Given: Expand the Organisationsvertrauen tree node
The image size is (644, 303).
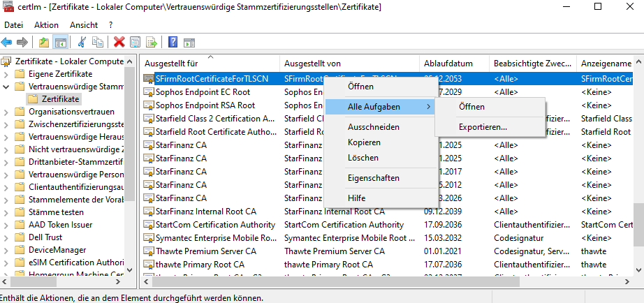Looking at the screenshot, I should click(6, 112).
